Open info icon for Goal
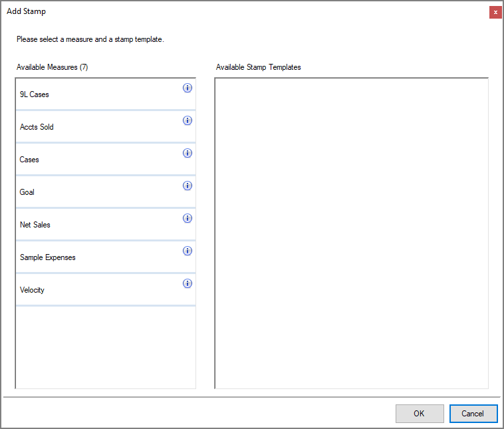This screenshot has height=429, width=504. coord(188,186)
